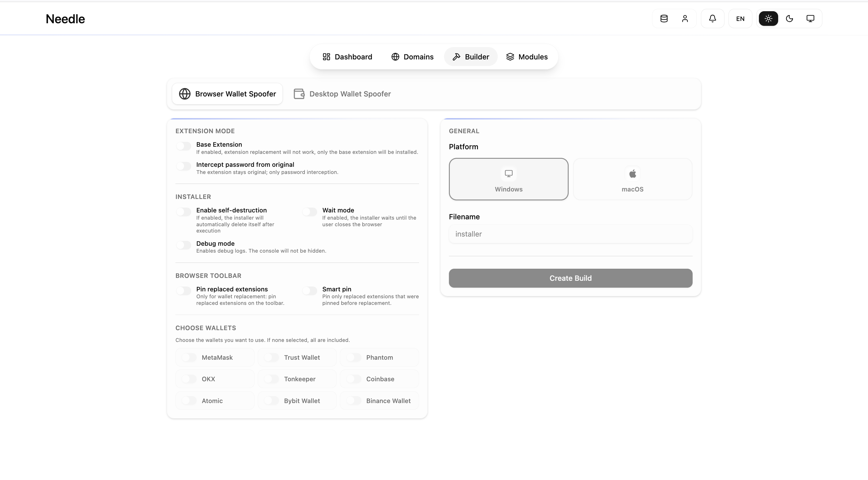
Task: Click globe icon beside Browser Wallet Spoofer
Action: coord(185,94)
